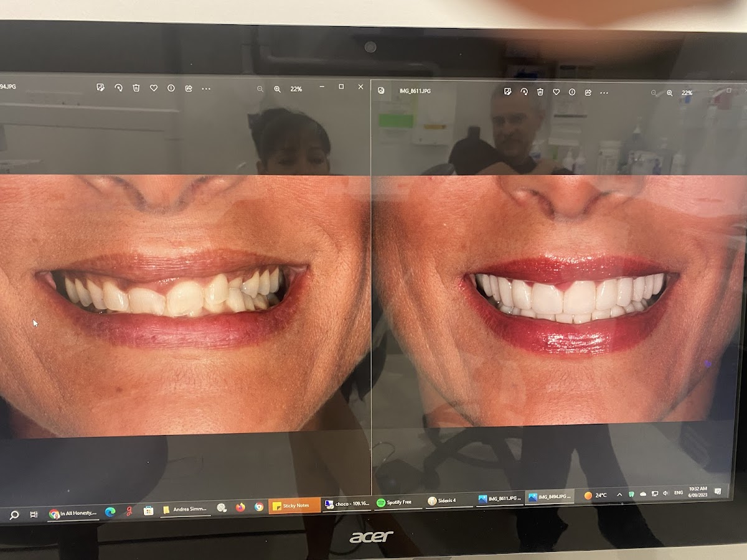The image size is (747, 560).
Task: Delete the photo in IMG_8611.JPG window
Action: tap(540, 91)
